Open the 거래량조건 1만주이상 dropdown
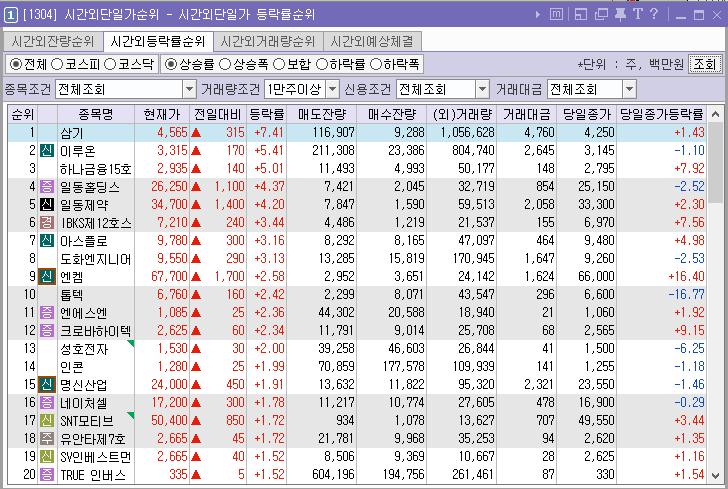728x489 pixels. click(x=332, y=89)
